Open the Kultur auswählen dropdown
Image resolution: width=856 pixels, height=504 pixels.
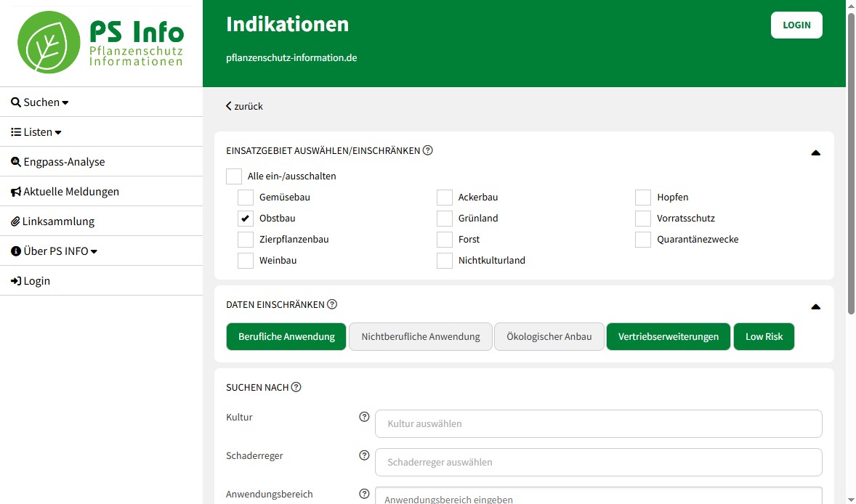tap(598, 423)
